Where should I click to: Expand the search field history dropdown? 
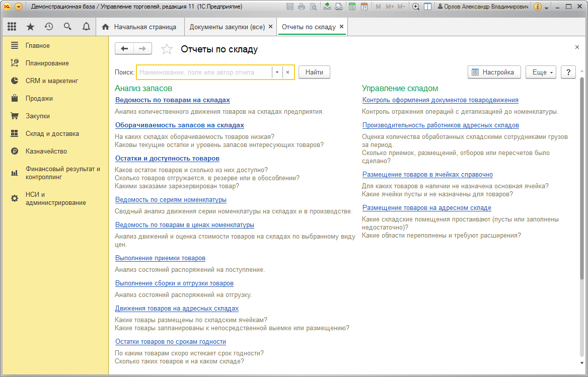[277, 72]
